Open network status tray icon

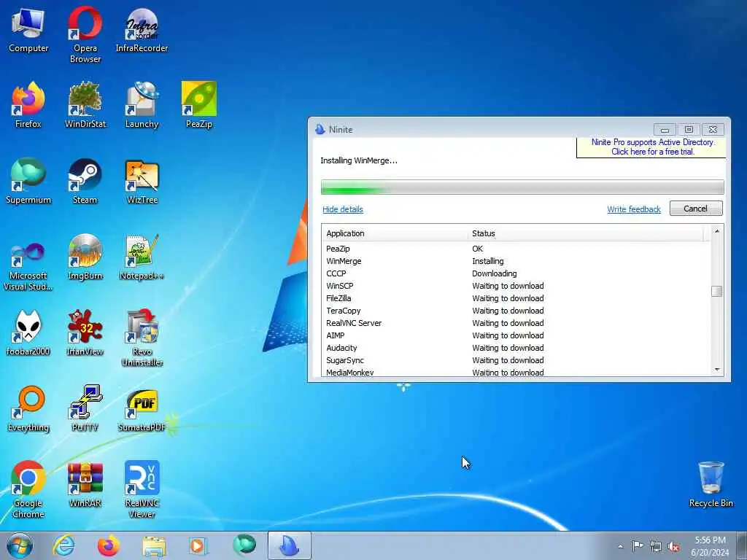tap(656, 546)
